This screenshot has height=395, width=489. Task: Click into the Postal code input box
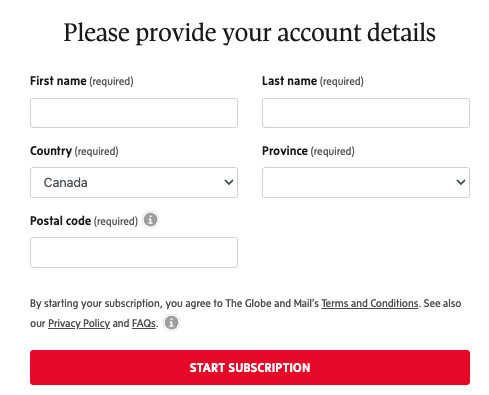(134, 252)
